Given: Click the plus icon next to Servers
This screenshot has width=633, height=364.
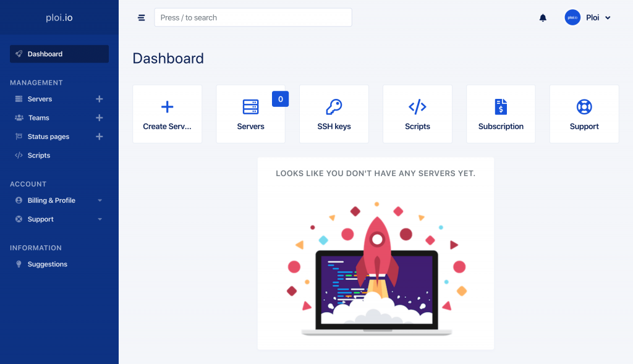Looking at the screenshot, I should click(x=99, y=99).
